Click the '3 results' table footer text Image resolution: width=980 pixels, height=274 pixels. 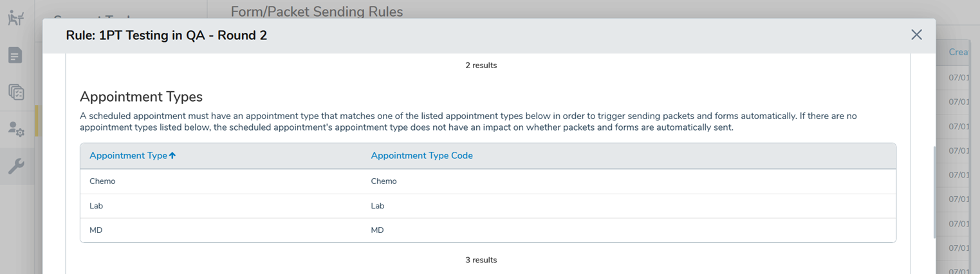[481, 260]
